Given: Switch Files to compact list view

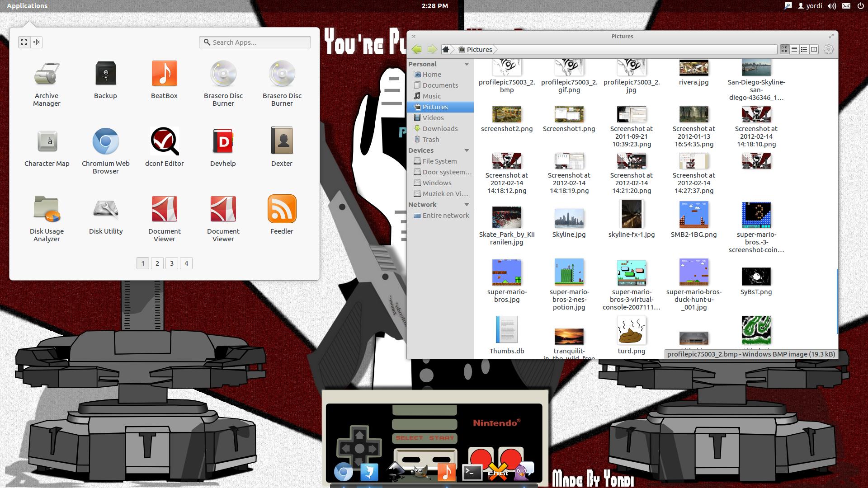Looking at the screenshot, I should click(804, 49).
